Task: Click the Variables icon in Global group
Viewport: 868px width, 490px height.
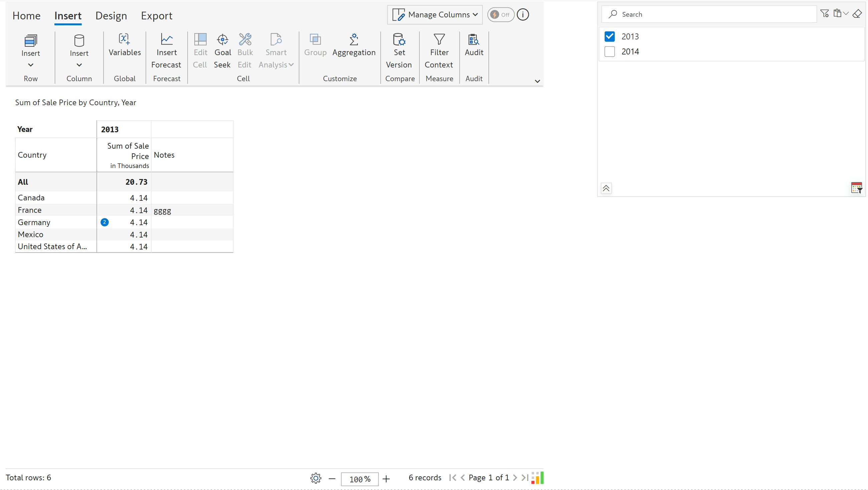Action: (x=124, y=40)
